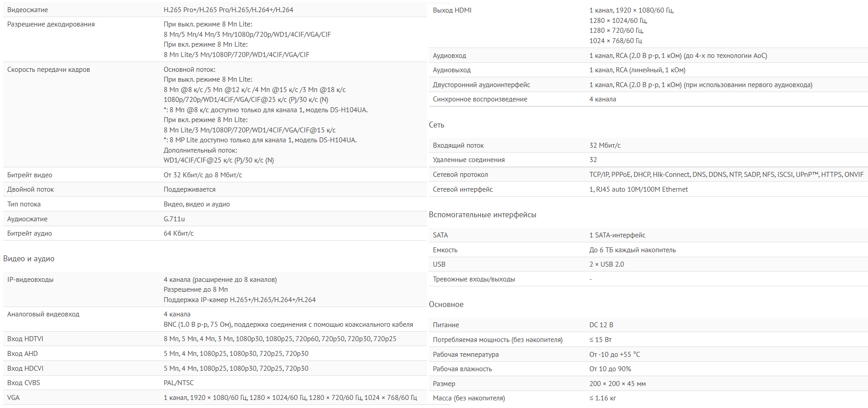The image size is (868, 408).
Task: Select the 'Аудиовход' row label
Action: coord(449,56)
